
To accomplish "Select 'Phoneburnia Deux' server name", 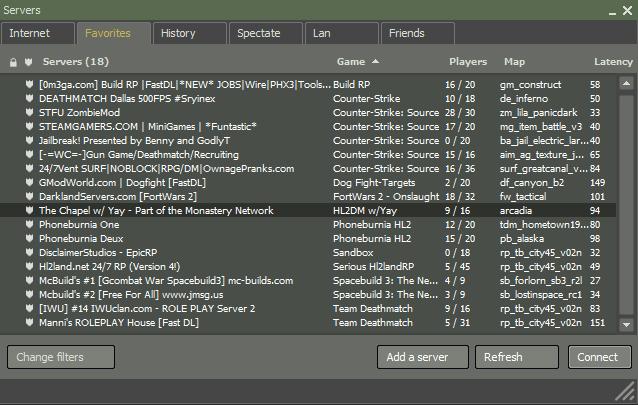I will (81, 238).
